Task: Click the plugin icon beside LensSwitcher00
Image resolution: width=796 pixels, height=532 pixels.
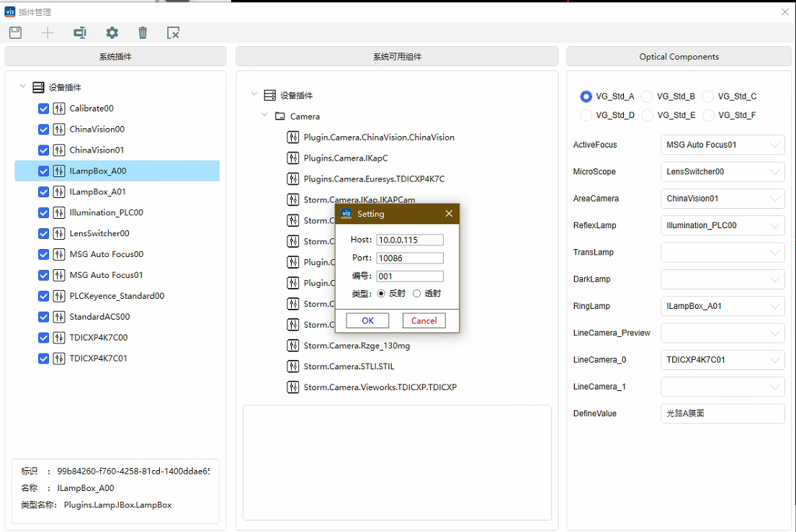Action: pos(59,233)
